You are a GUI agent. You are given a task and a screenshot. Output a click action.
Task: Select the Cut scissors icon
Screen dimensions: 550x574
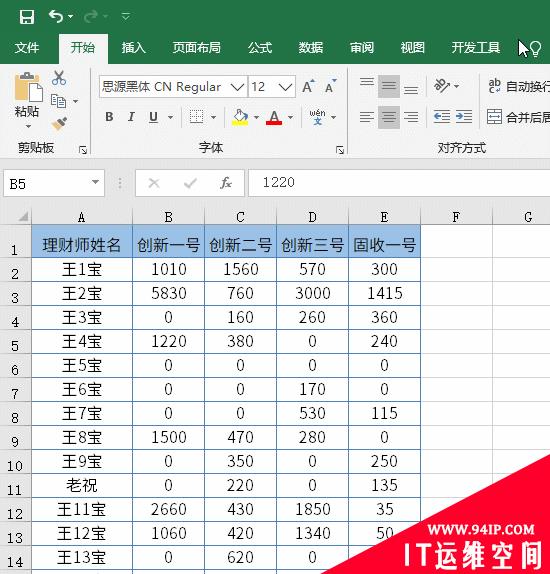click(59, 78)
